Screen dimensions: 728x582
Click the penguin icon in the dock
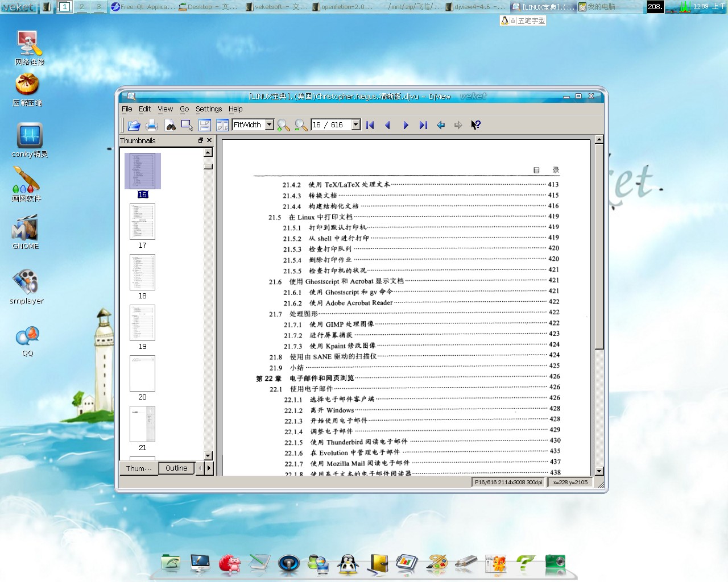point(348,564)
